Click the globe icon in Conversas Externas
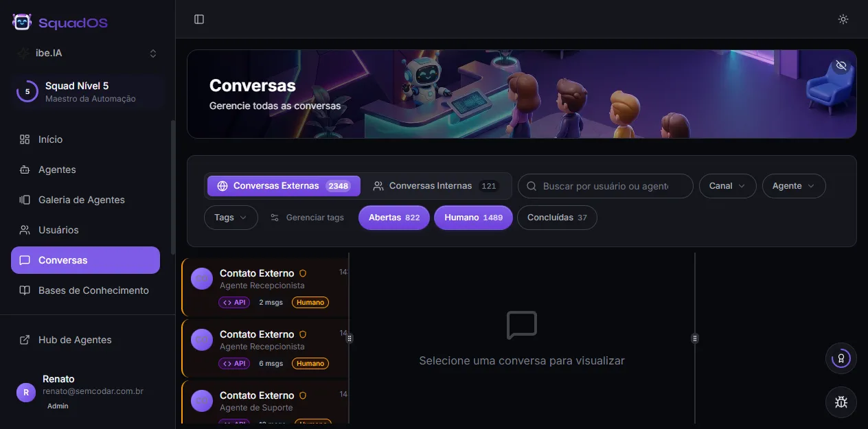This screenshot has height=429, width=868. pos(222,186)
